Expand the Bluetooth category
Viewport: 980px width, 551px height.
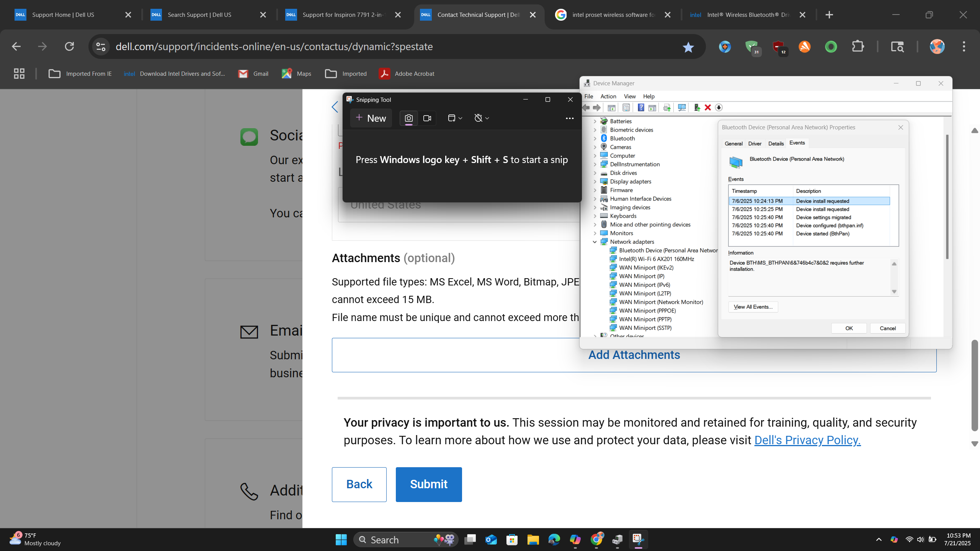595,139
